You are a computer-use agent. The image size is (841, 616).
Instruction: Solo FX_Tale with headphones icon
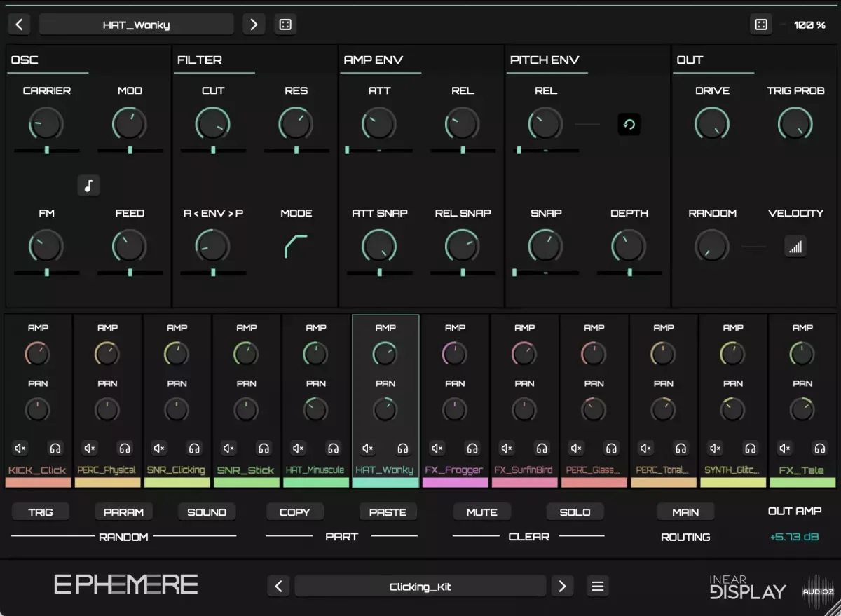[x=819, y=449]
